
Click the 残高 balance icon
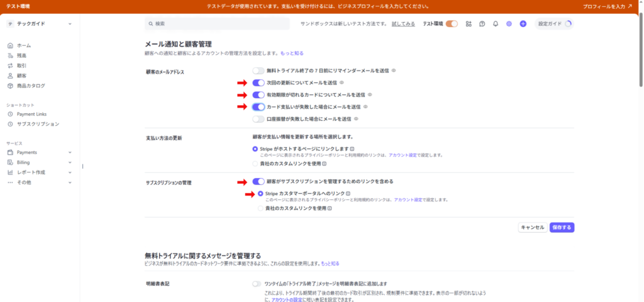tap(10, 55)
